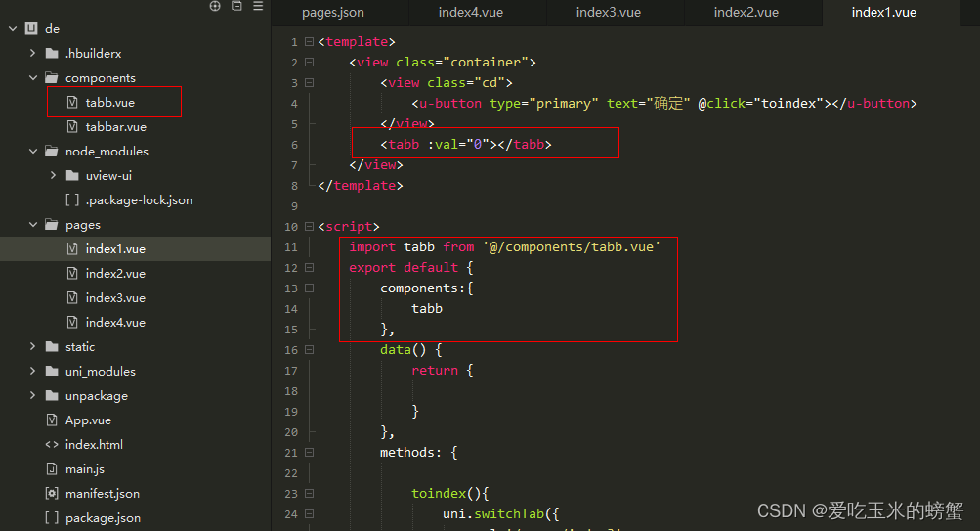Fold the container view on line 2
The image size is (980, 531).
point(309,62)
